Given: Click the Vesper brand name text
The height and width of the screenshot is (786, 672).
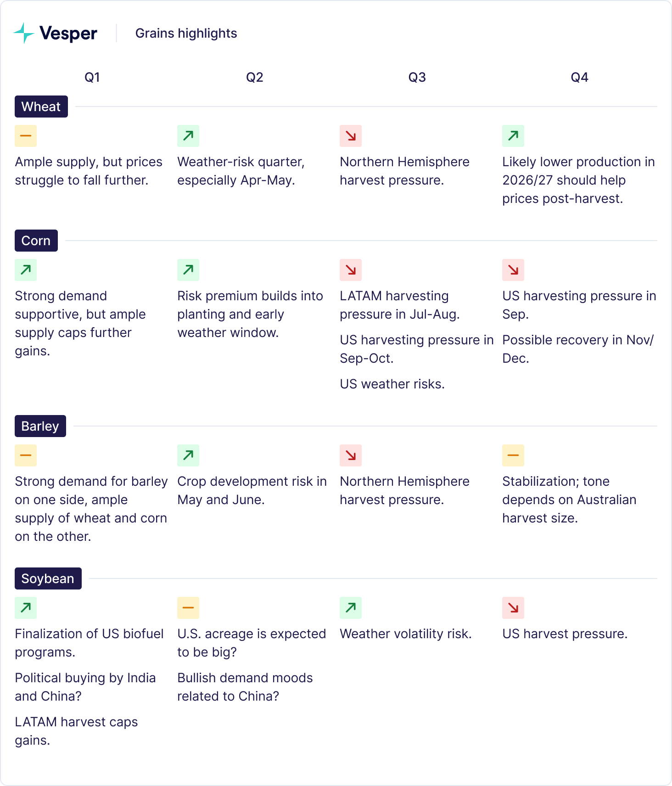Looking at the screenshot, I should (68, 33).
